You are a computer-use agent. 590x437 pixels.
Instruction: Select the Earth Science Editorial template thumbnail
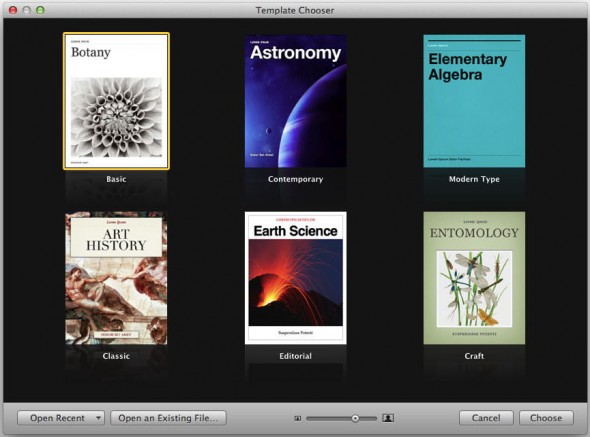tap(295, 278)
